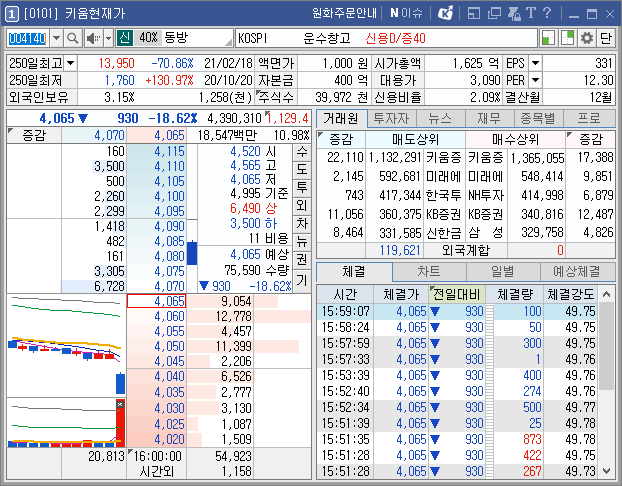The width and height of the screenshot is (622, 486).
Task: Click the duplicate window icon
Action: click(494, 13)
